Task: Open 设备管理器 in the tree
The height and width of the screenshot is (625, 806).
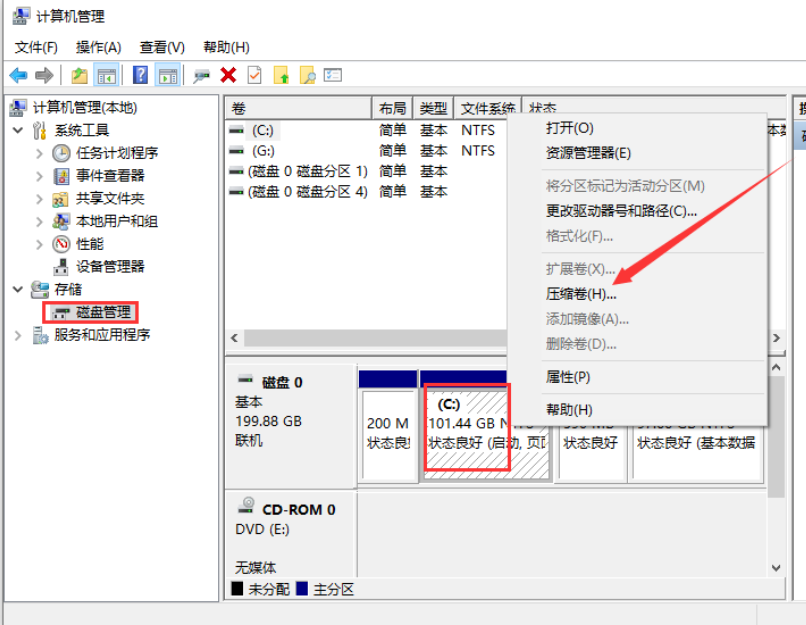Action: coord(110,266)
